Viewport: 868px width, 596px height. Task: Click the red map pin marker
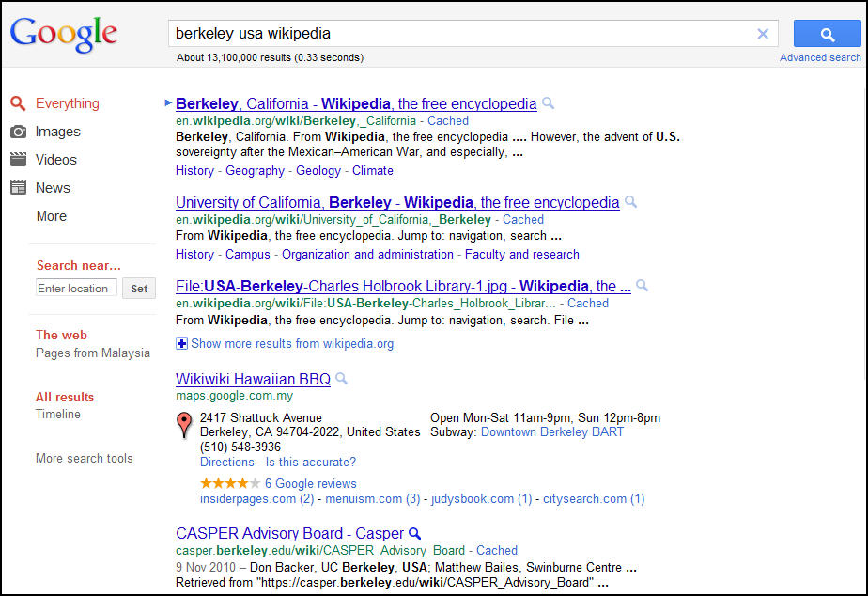(184, 425)
